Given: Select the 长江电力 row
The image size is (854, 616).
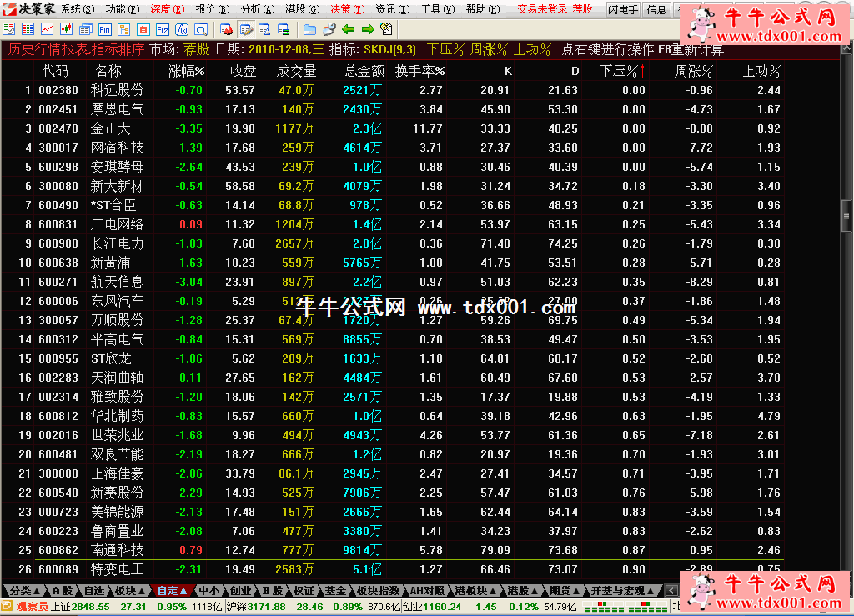Looking at the screenshot, I should pyautogui.click(x=392, y=243).
